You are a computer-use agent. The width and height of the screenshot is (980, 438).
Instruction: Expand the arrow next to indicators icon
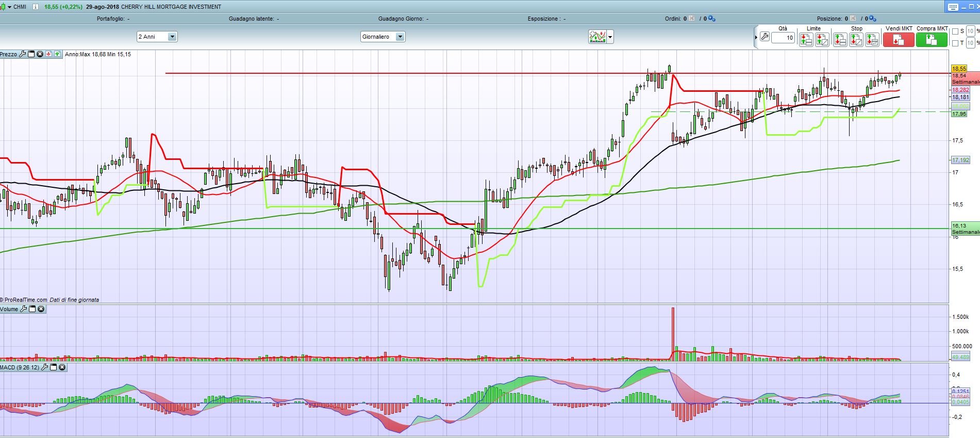(610, 37)
